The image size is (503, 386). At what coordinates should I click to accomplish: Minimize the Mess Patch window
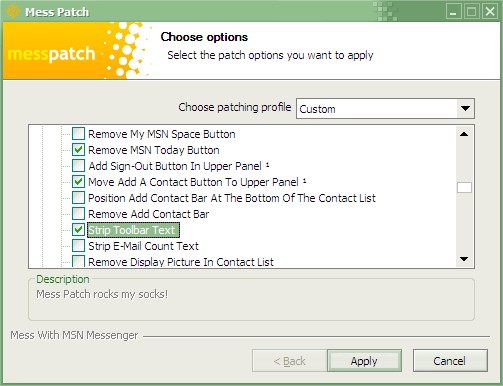(453, 12)
